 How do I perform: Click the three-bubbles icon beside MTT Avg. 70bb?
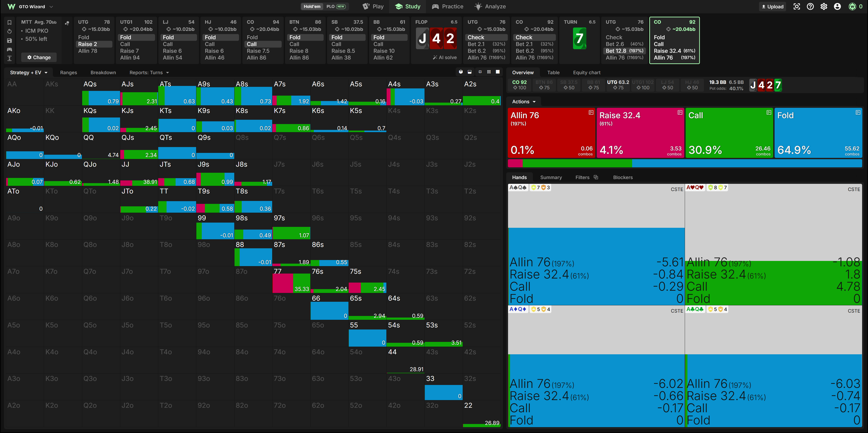click(x=67, y=23)
